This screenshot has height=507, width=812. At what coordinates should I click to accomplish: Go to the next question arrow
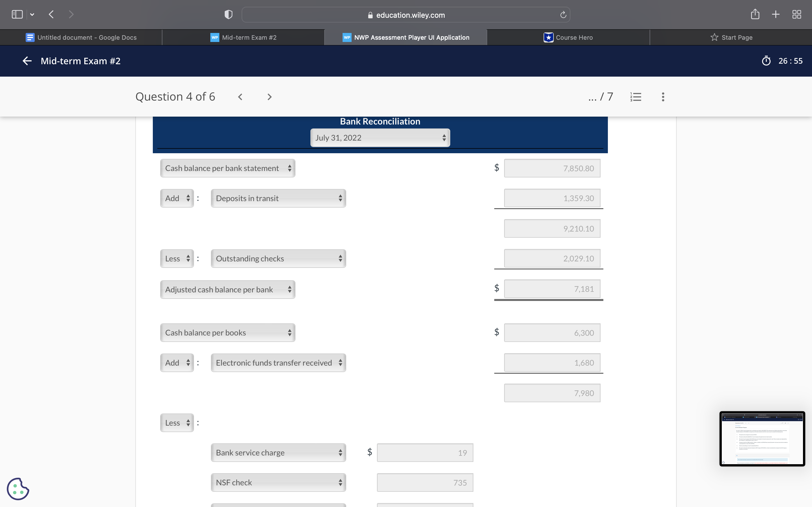coord(269,97)
